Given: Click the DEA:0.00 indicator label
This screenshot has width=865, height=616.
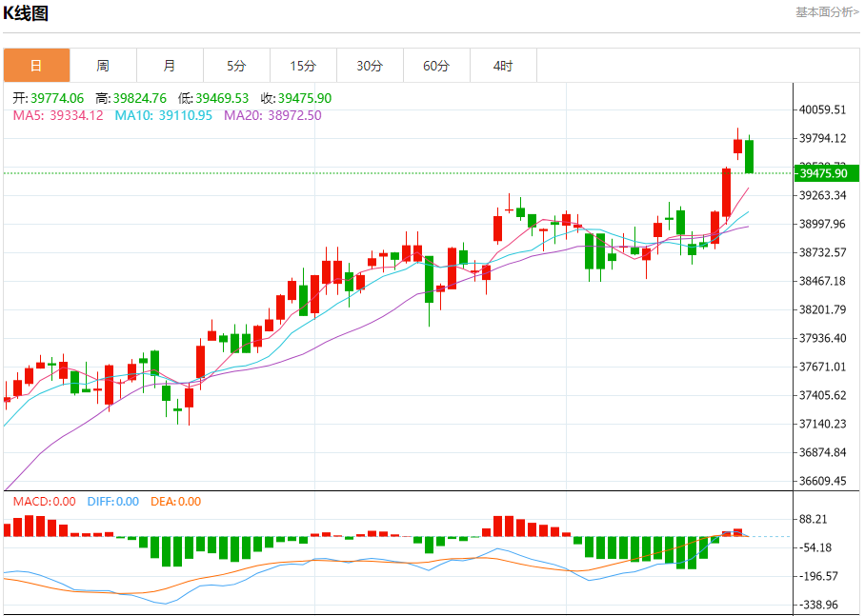Looking at the screenshot, I should 176,502.
